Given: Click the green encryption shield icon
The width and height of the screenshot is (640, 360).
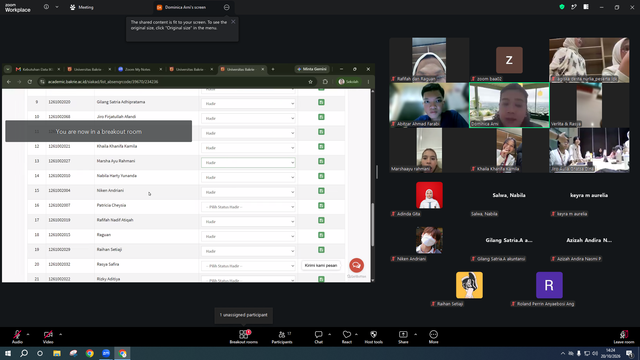Looking at the screenshot, I should 562,7.
